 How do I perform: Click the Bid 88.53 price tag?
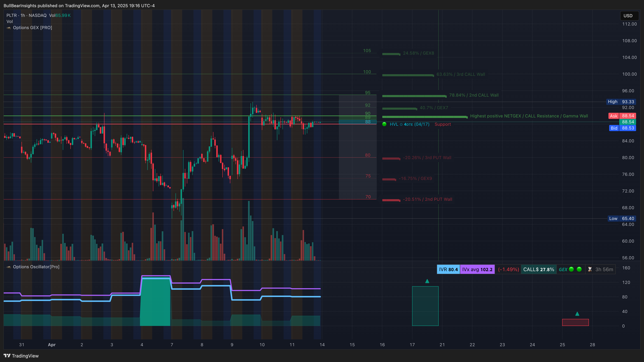(622, 128)
